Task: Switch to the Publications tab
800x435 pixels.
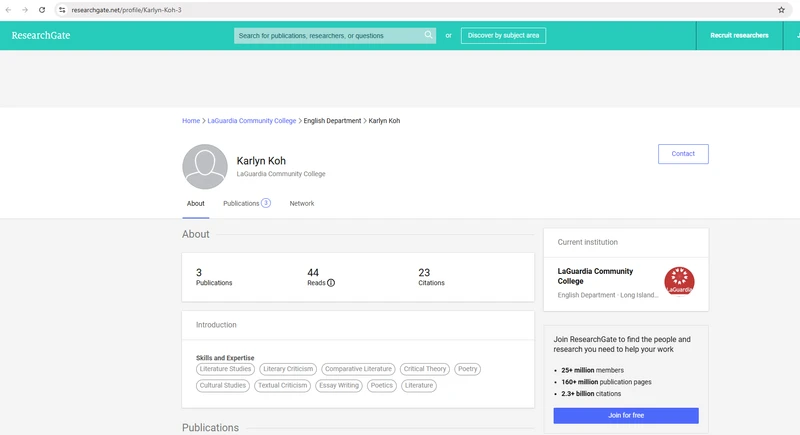Action: [246, 203]
